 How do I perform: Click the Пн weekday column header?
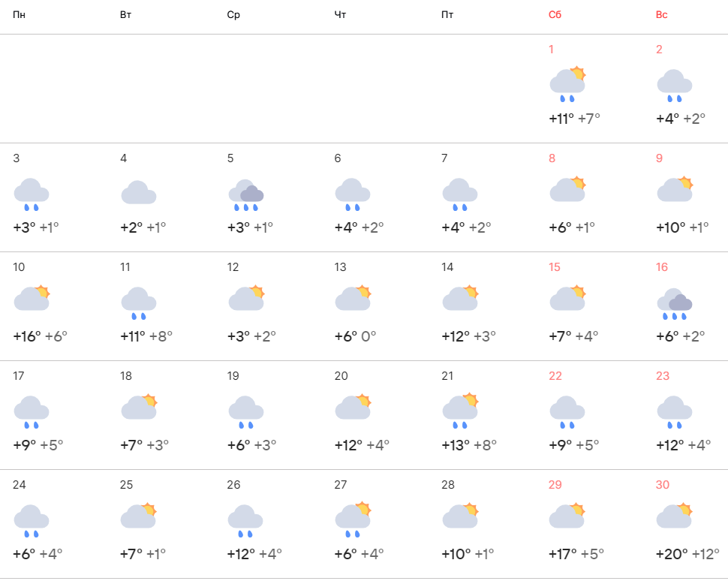click(x=19, y=15)
